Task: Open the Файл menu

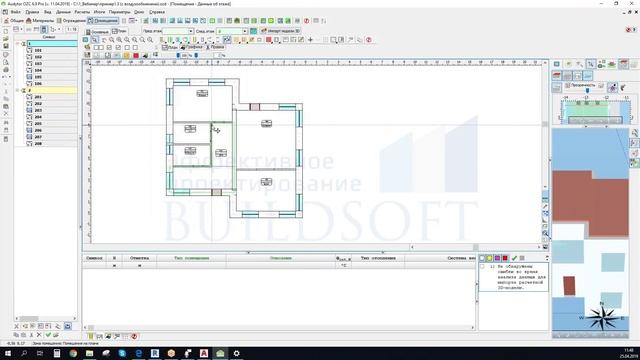Action: [x=16, y=12]
